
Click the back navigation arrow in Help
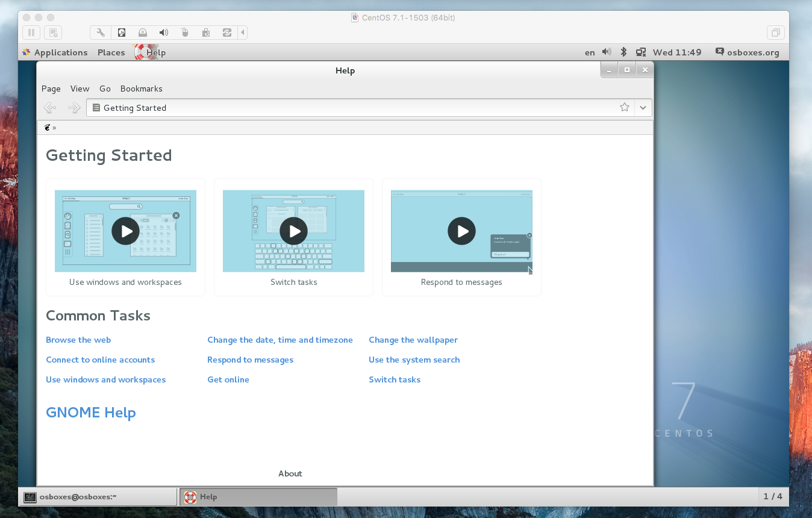tap(50, 108)
